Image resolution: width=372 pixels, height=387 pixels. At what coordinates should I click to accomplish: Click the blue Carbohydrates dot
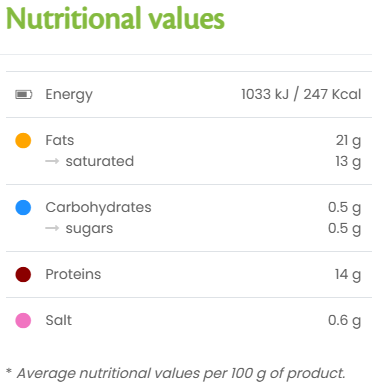(23, 207)
